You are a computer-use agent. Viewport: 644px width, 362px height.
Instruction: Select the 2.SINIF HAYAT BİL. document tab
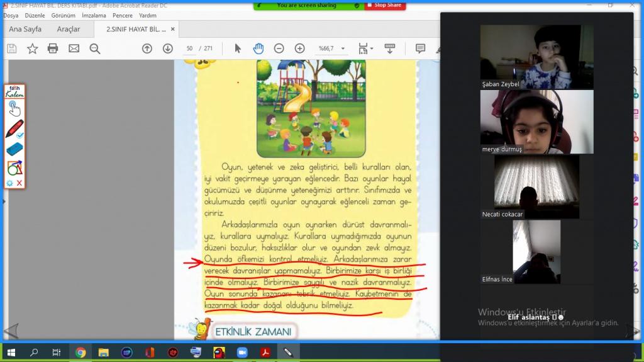tap(136, 29)
